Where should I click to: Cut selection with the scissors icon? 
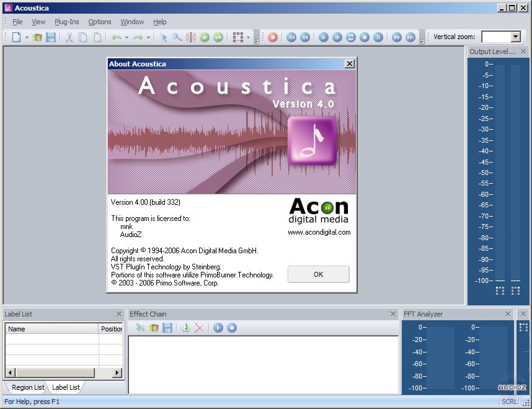tap(69, 37)
